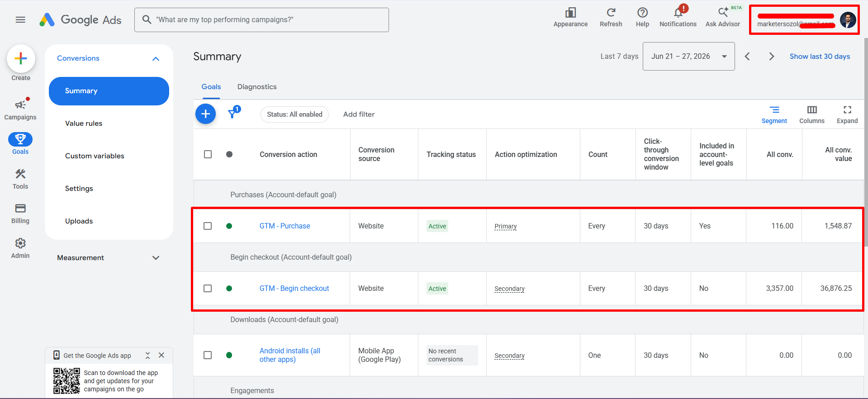Open Columns chooser
Image resolution: width=868 pixels, height=399 pixels.
tap(811, 114)
